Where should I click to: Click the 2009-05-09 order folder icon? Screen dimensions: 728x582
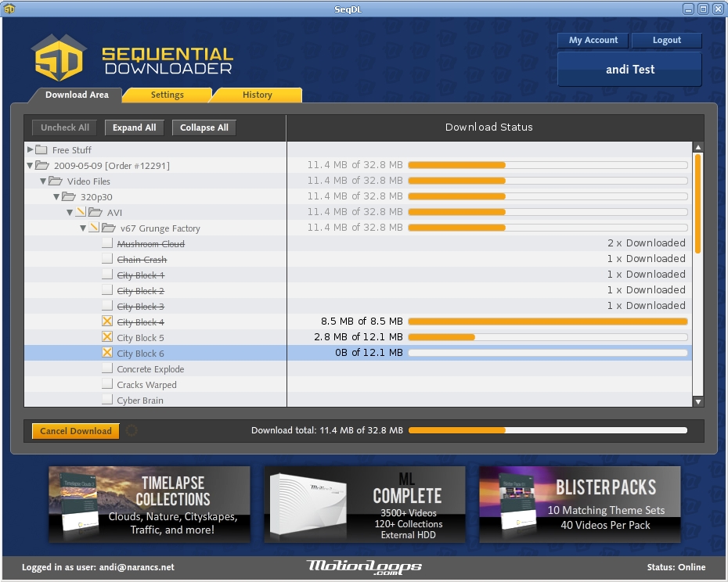point(42,165)
